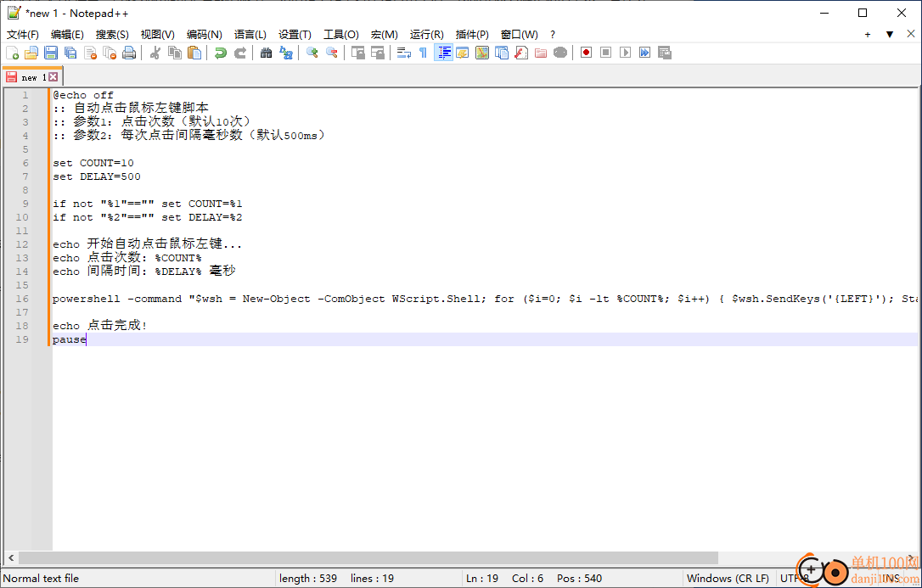Open the 工具(O) menu
Image resolution: width=922 pixels, height=588 pixels.
point(341,35)
